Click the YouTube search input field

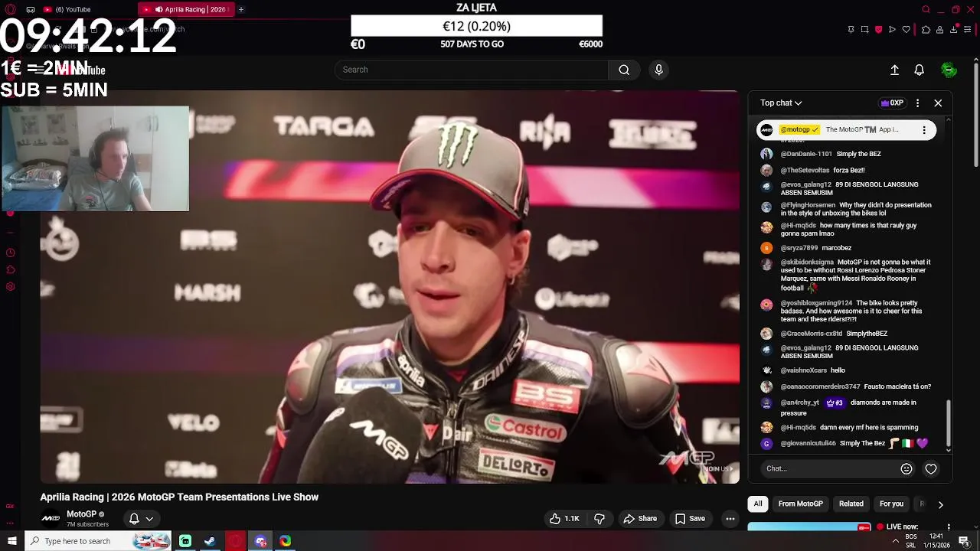point(472,70)
